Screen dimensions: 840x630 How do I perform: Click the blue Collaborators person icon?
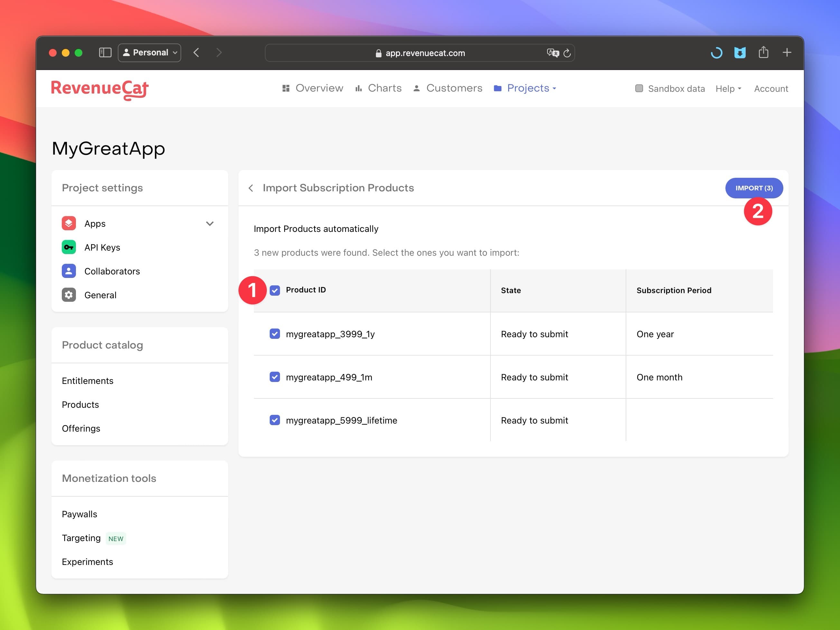[x=69, y=271]
